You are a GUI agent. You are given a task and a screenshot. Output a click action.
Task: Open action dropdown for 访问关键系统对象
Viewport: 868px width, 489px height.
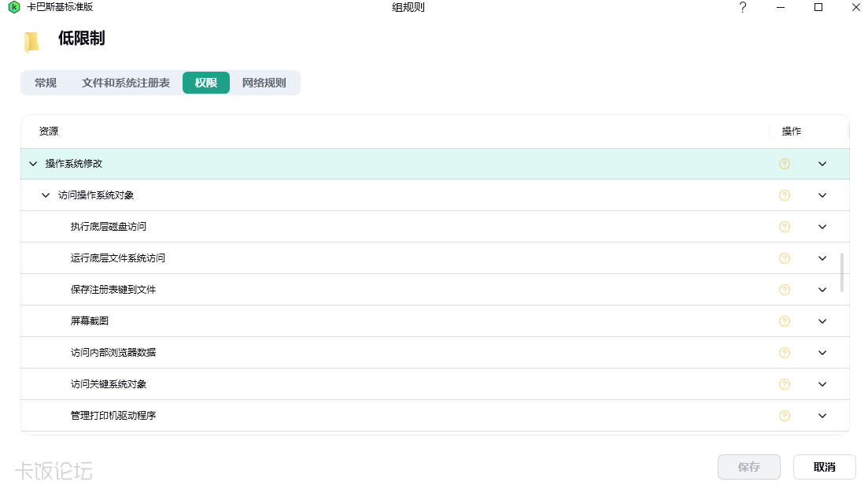tap(822, 384)
